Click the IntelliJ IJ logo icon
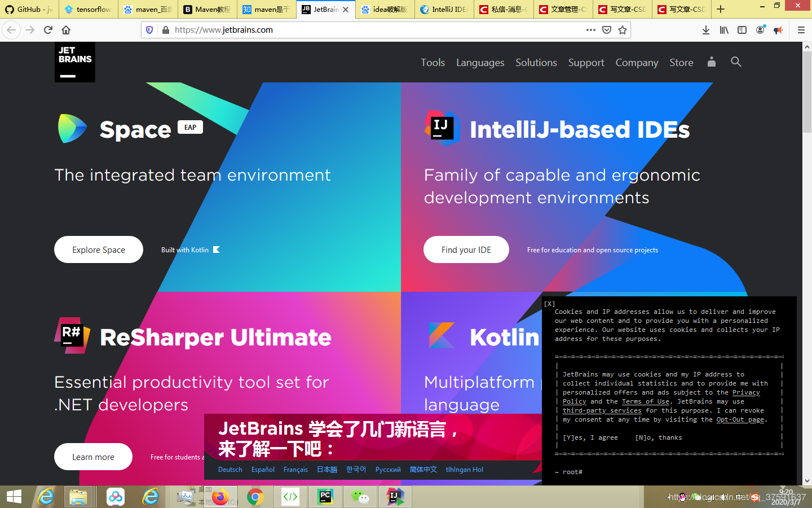 (442, 128)
